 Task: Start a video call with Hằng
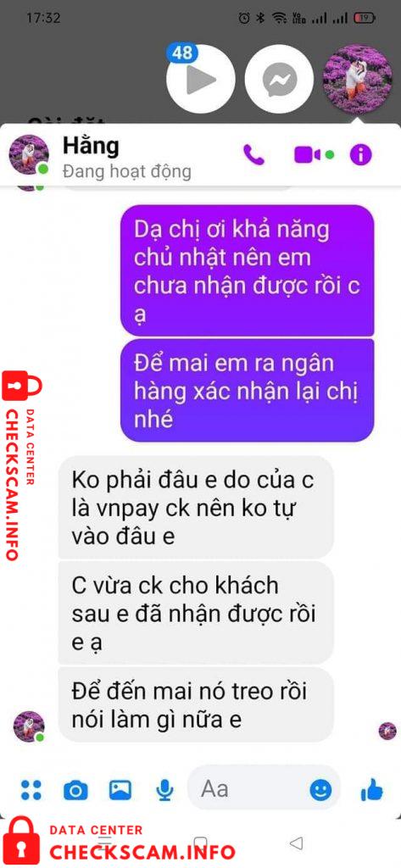308,155
